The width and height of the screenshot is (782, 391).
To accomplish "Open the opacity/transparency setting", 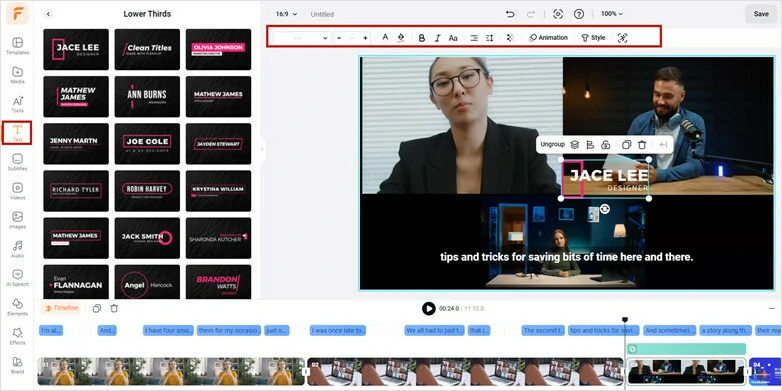I will pos(510,37).
